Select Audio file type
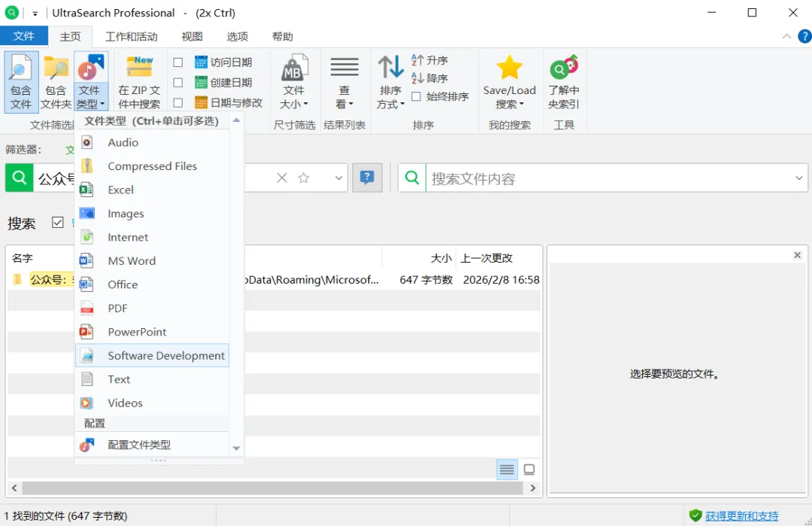Viewport: 812px width, 526px height. click(152, 142)
